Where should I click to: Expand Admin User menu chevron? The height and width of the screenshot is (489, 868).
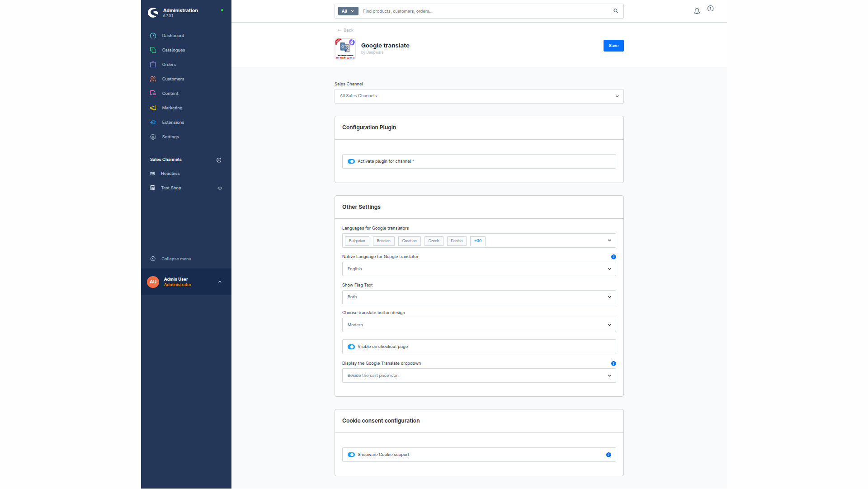click(220, 282)
